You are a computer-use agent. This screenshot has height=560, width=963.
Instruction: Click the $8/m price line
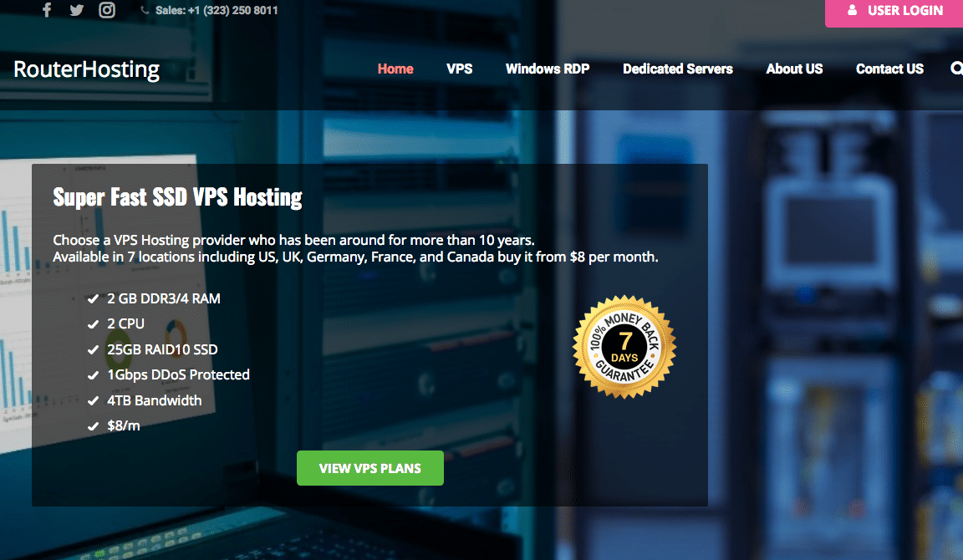pyautogui.click(x=124, y=425)
